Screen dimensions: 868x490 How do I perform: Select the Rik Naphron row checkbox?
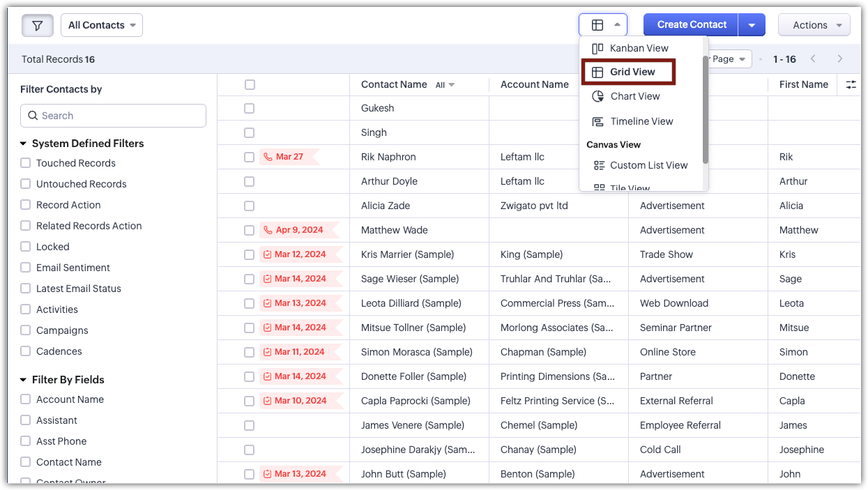pos(250,157)
